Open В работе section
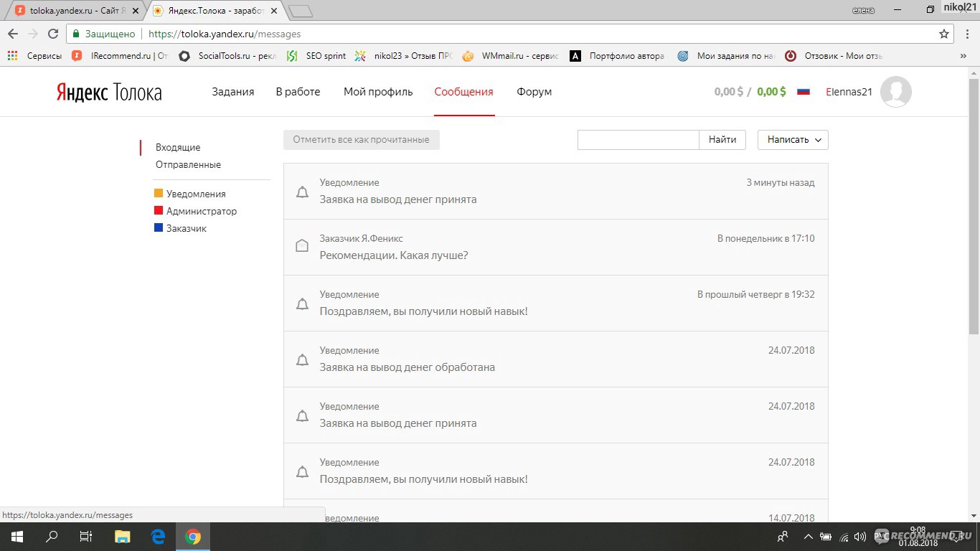Image resolution: width=980 pixels, height=551 pixels. click(298, 92)
